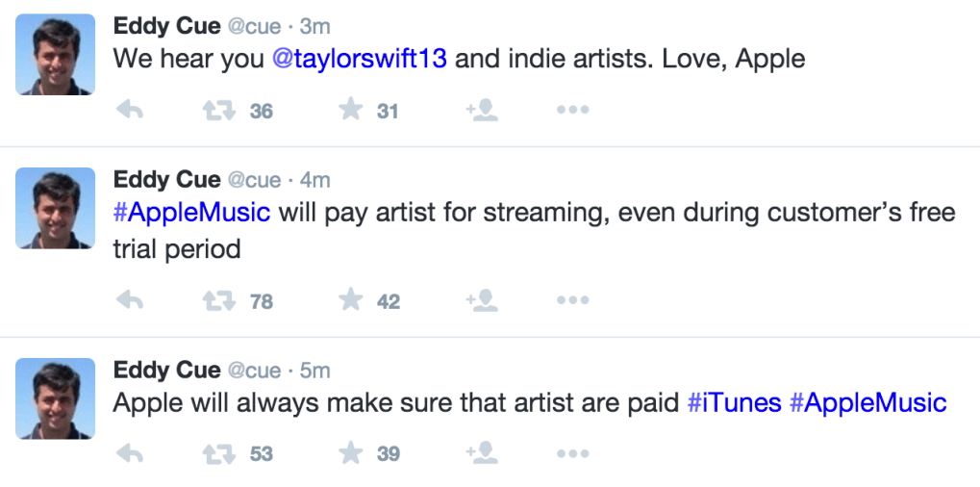Open the #iTunes hashtag link
This screenshot has width=980, height=487.
(x=734, y=402)
